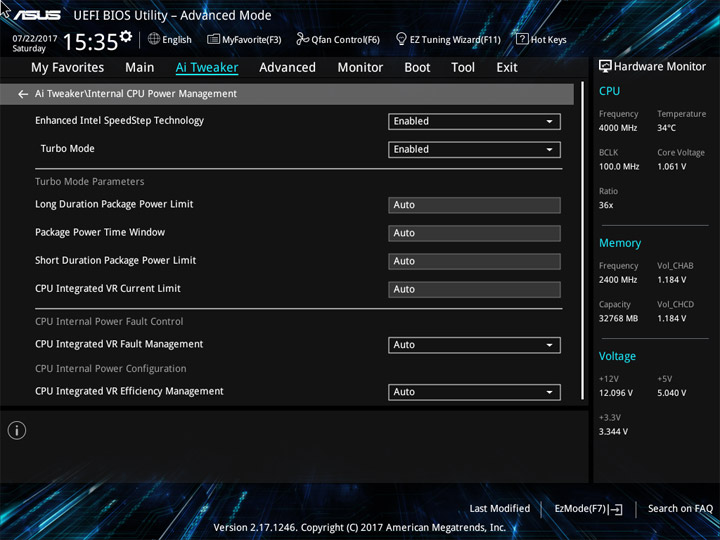Switch to EzMode(F7)
Image resolution: width=720 pixels, height=540 pixels.
tap(588, 509)
